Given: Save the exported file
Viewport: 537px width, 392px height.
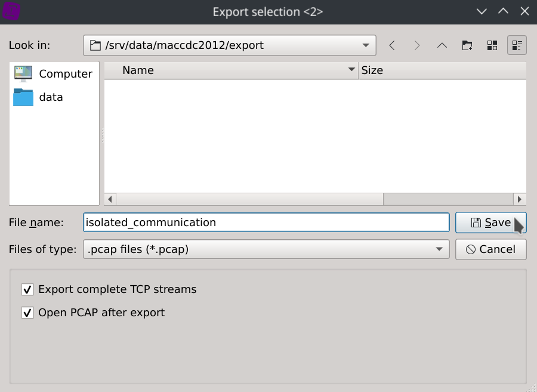Looking at the screenshot, I should click(x=490, y=223).
